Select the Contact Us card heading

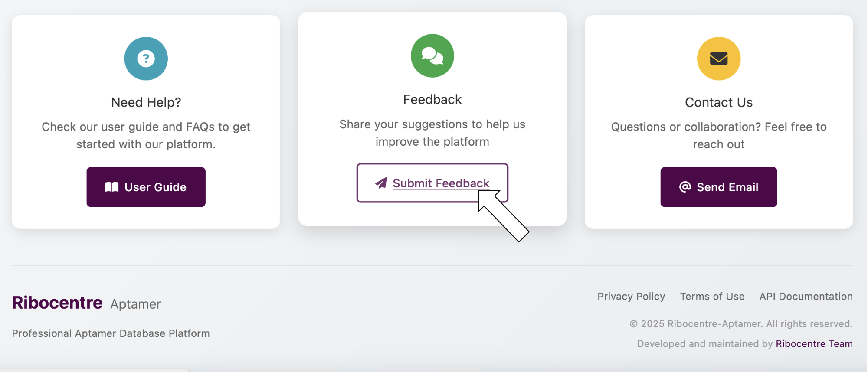718,102
